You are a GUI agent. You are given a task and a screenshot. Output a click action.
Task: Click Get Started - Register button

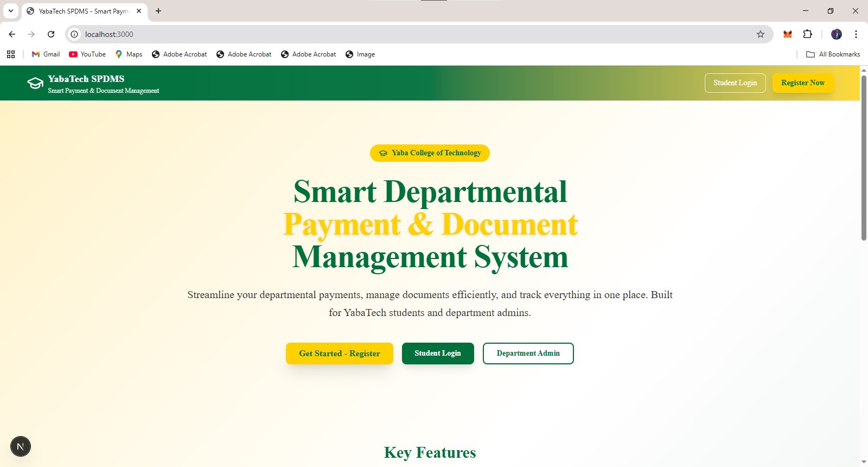coord(340,354)
